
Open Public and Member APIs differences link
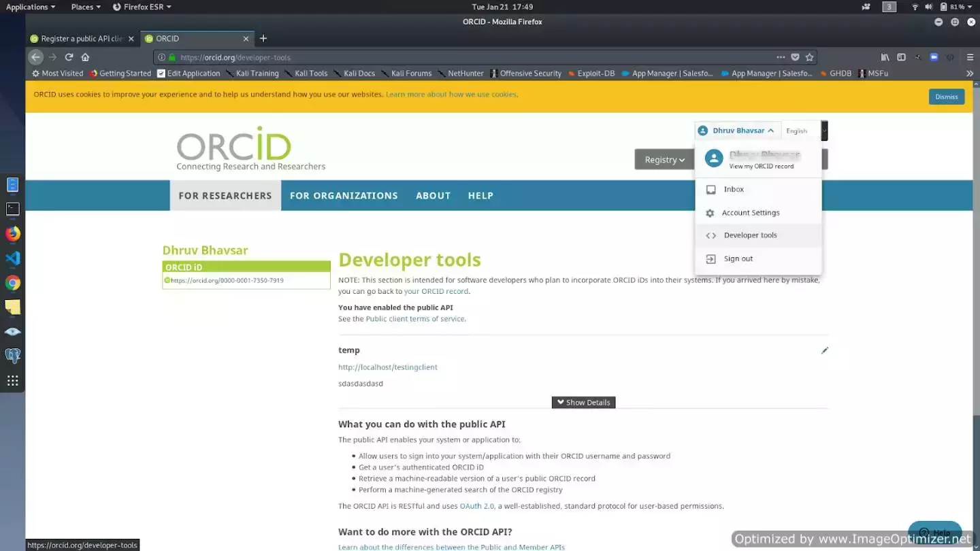pyautogui.click(x=451, y=547)
